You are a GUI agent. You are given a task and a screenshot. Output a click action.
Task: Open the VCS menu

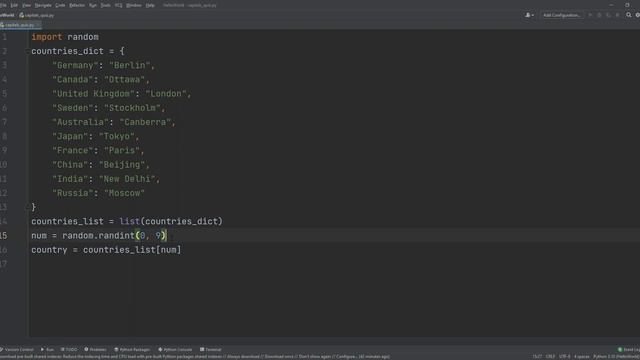[x=118, y=5]
